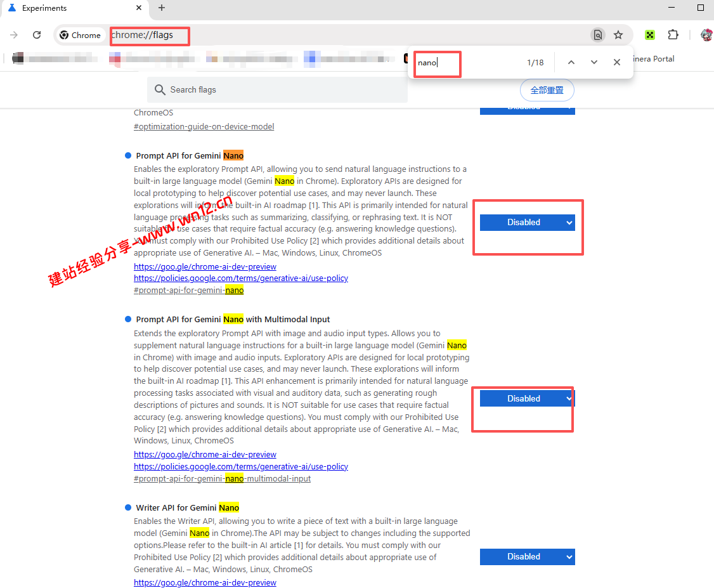Click #prompt-api-for-gemini-nano anchor link
The width and height of the screenshot is (714, 588).
pyautogui.click(x=188, y=290)
